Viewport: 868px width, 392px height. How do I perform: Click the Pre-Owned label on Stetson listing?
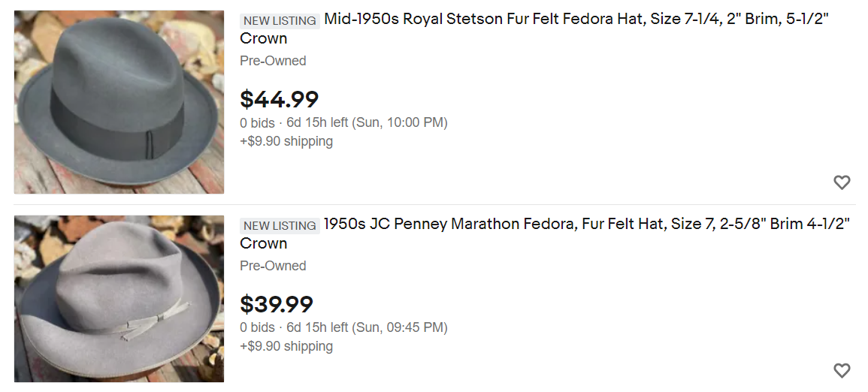pyautogui.click(x=273, y=61)
